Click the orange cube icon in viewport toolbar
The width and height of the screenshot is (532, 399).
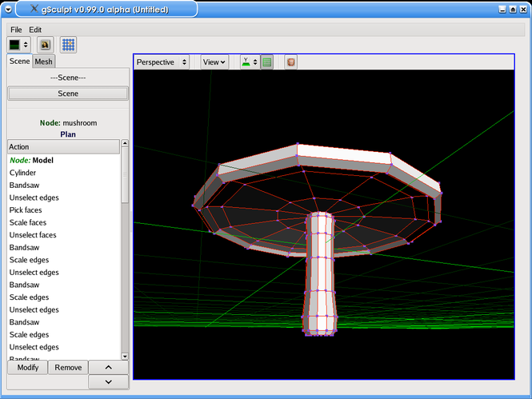point(290,62)
